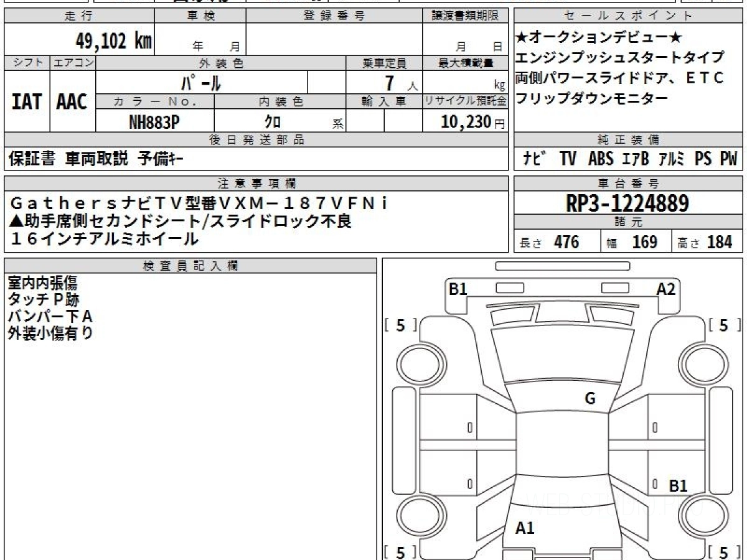This screenshot has width=747, height=560.
Task: Select the ABS equipment entry
Action: pyautogui.click(x=601, y=159)
